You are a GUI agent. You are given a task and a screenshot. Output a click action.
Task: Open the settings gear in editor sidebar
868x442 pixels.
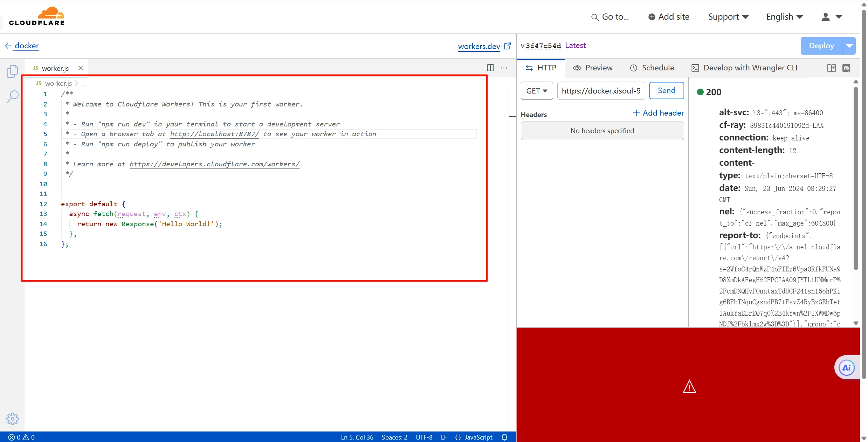(x=13, y=419)
